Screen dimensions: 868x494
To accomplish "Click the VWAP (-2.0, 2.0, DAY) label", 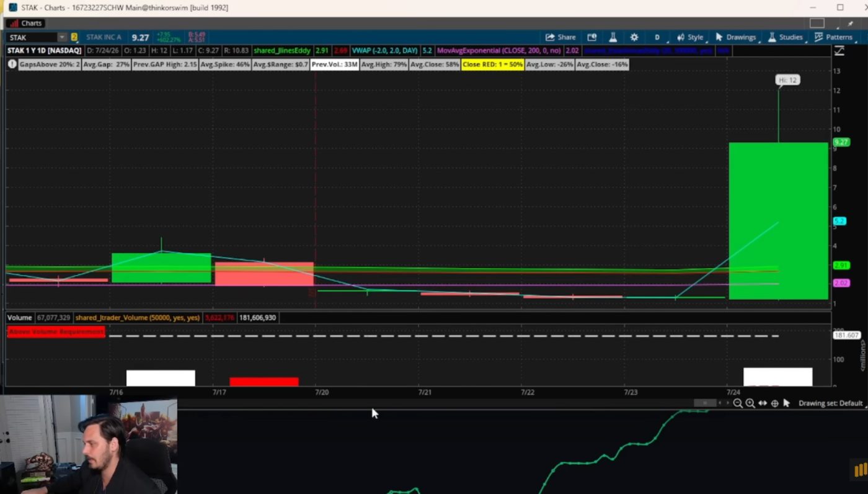I will (x=384, y=50).
